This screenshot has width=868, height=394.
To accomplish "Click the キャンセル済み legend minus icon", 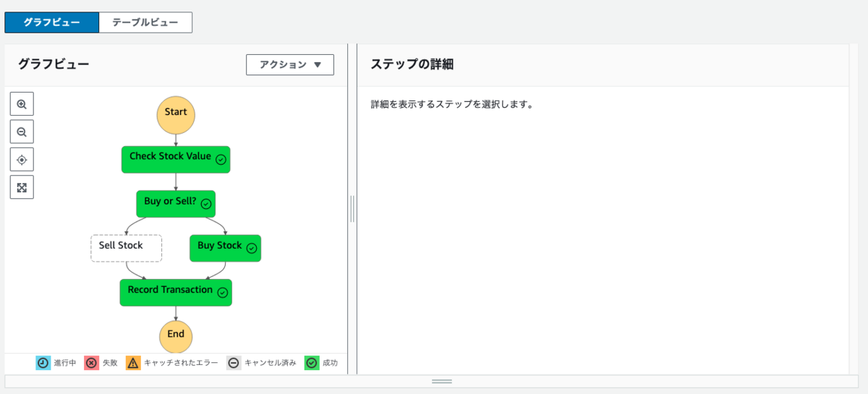I will [x=234, y=363].
